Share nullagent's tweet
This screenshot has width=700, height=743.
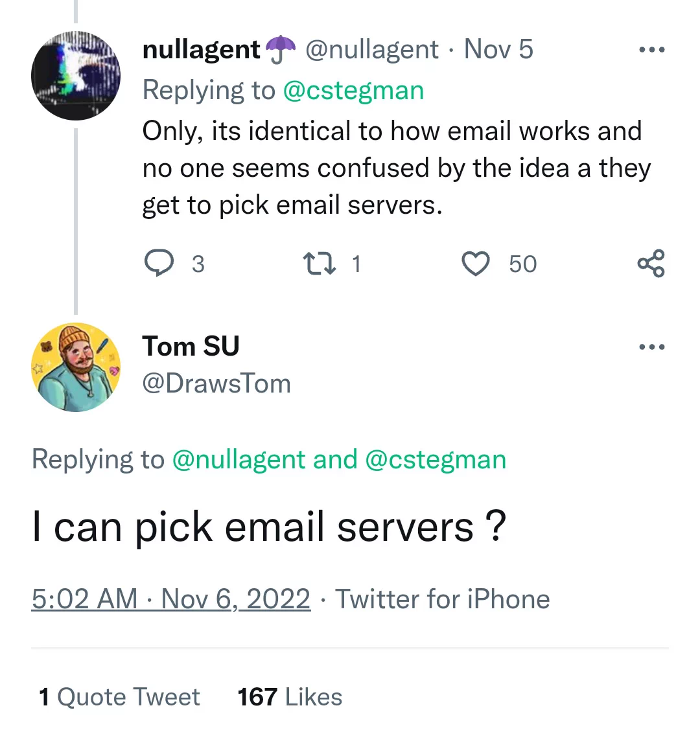pyautogui.click(x=651, y=264)
